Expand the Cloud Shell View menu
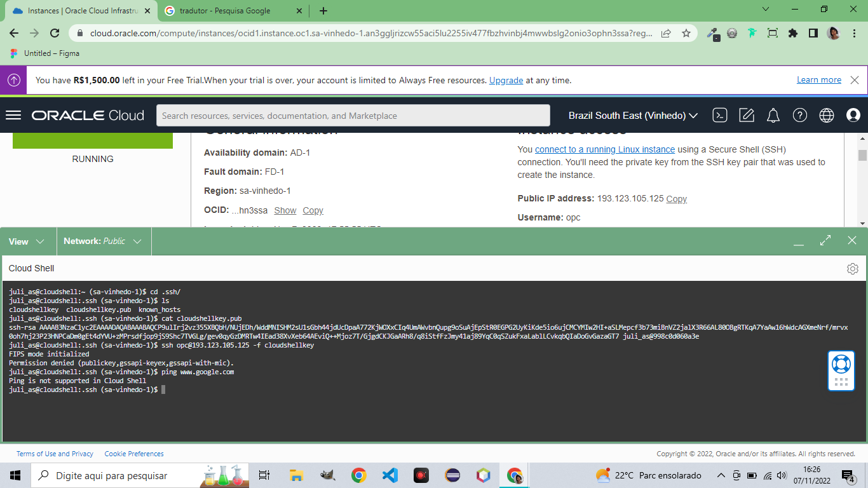This screenshot has height=488, width=868. [27, 241]
